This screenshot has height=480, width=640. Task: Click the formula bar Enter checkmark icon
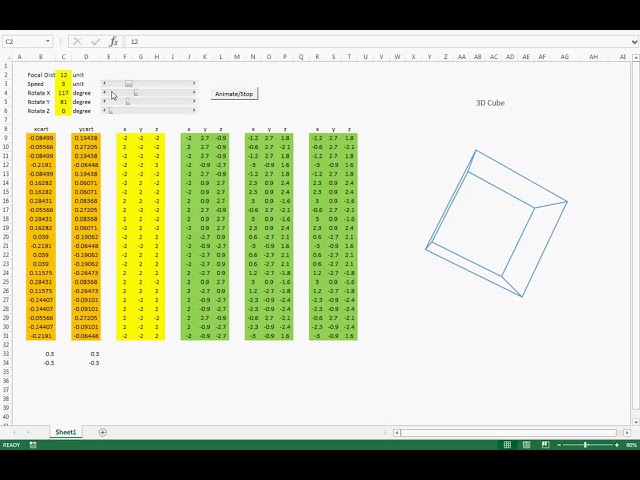pyautogui.click(x=96, y=42)
